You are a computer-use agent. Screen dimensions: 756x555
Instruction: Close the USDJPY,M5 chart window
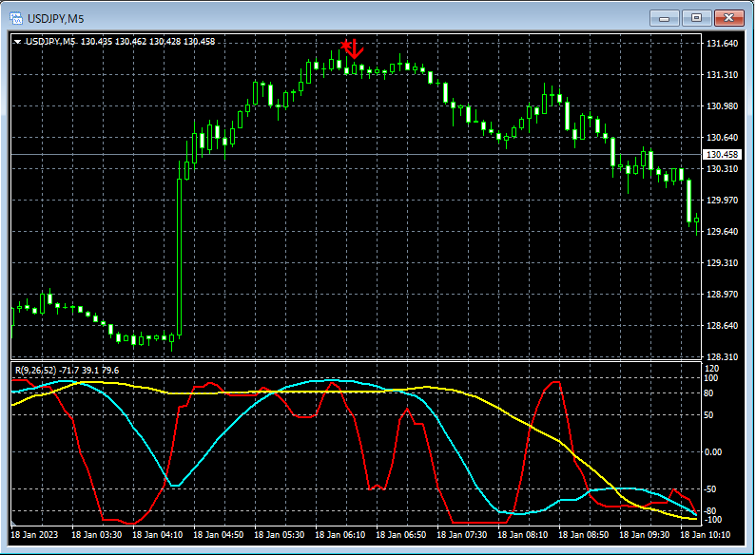tap(729, 18)
